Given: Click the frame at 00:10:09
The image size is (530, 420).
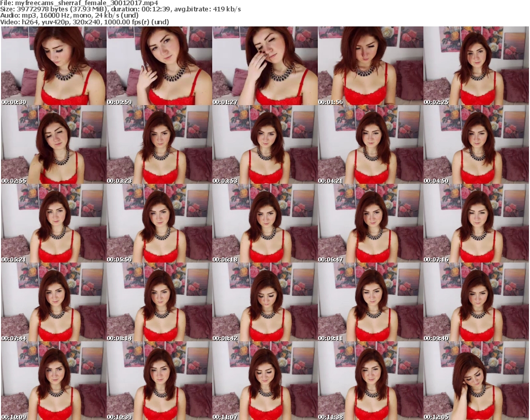Looking at the screenshot, I should tap(54, 381).
